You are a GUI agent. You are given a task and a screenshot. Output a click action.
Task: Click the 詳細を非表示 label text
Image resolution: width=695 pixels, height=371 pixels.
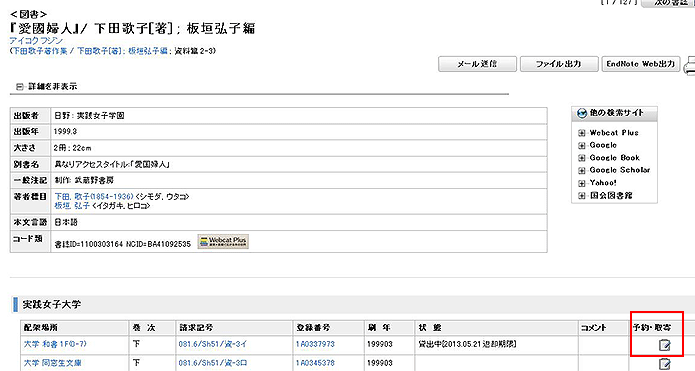click(x=53, y=86)
